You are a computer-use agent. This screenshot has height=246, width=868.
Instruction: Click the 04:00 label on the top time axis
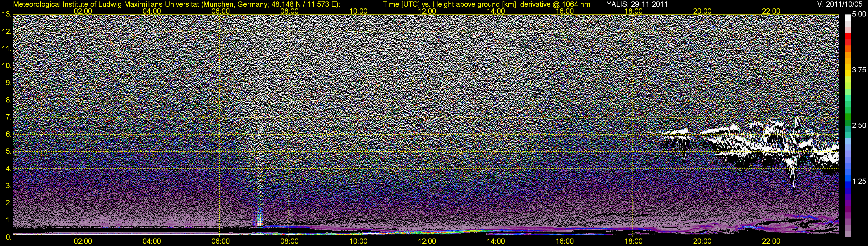tap(152, 11)
